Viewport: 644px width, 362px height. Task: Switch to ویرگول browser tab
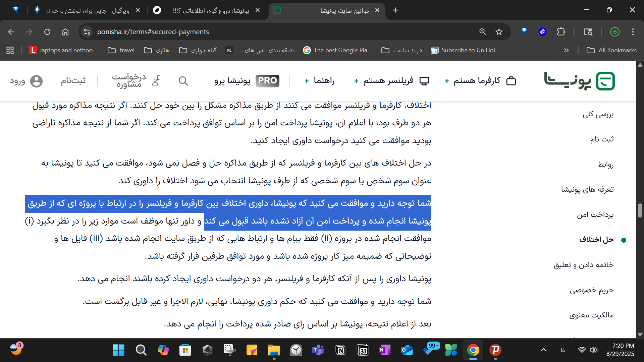tap(87, 10)
